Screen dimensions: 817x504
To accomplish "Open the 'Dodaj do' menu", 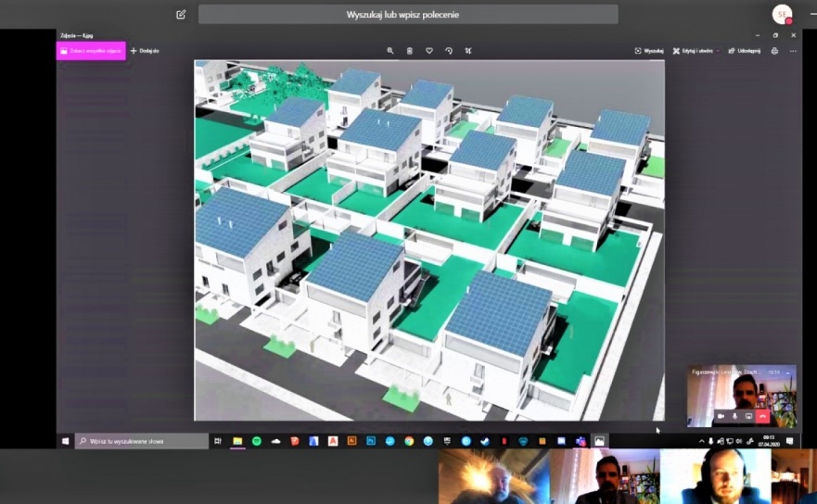I will coord(145,51).
